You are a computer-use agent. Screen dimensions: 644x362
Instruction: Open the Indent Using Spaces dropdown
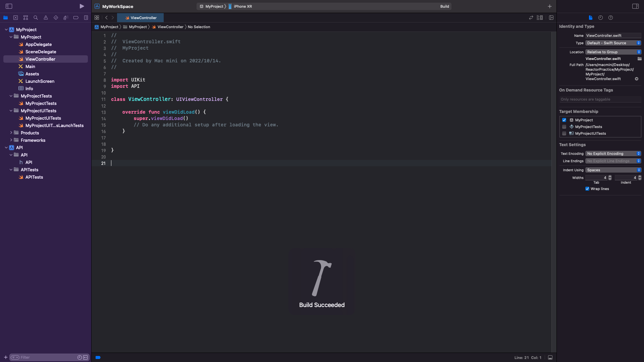[x=613, y=170]
